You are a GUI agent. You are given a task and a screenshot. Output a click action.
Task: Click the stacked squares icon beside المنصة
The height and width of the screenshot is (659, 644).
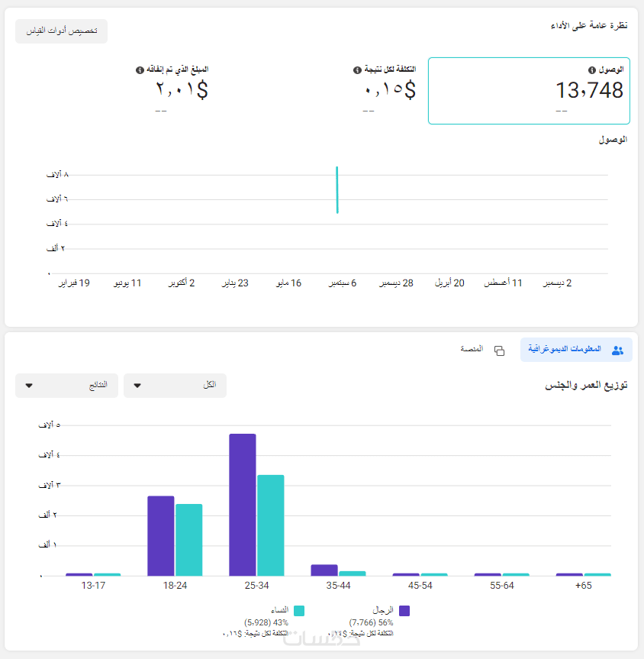click(x=499, y=350)
